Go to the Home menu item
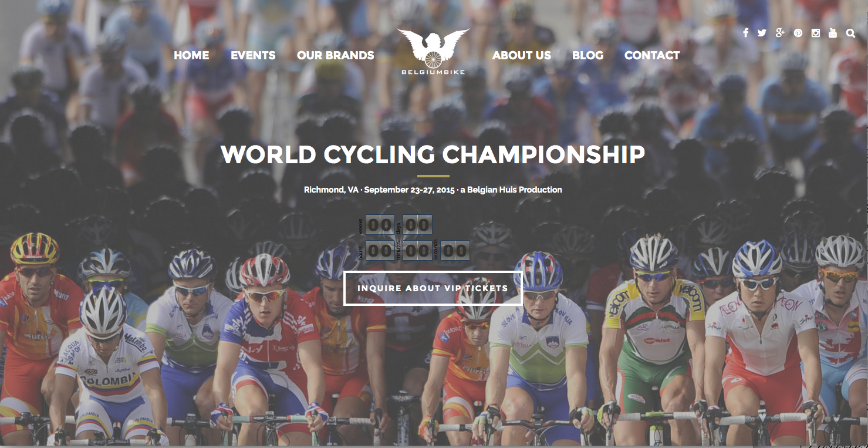Viewport: 868px width, 448px height. (191, 55)
